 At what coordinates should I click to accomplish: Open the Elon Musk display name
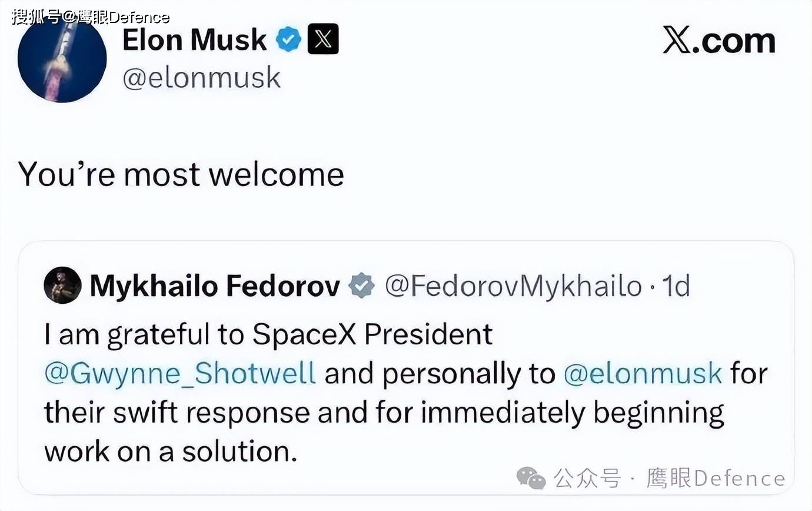pos(194,39)
